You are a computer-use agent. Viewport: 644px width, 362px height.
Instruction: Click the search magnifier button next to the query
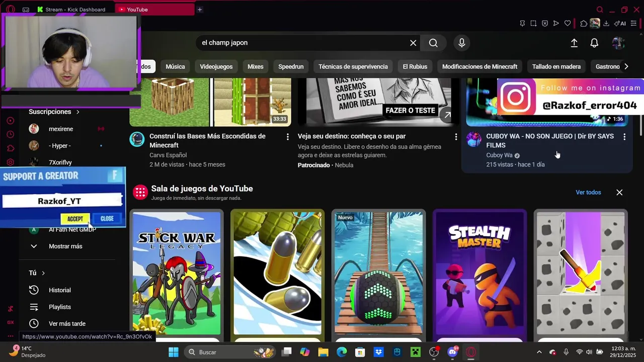tap(433, 43)
